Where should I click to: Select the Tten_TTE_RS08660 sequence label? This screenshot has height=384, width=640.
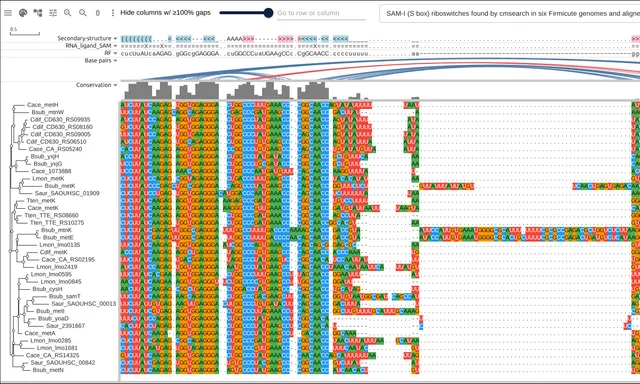coord(51,215)
